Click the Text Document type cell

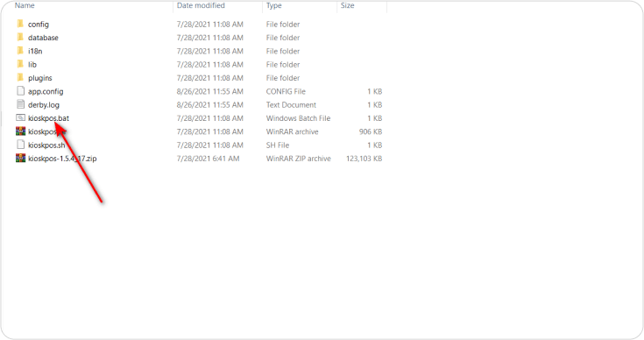click(291, 105)
